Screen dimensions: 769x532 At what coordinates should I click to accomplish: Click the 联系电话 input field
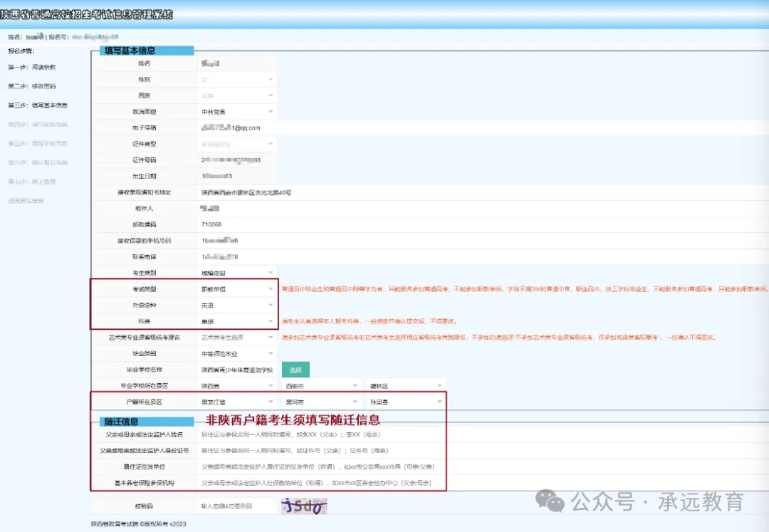point(483,257)
